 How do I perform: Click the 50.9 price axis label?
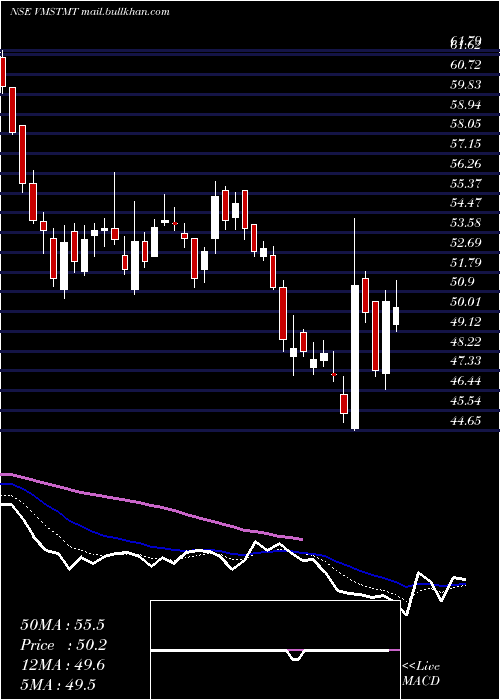462,282
